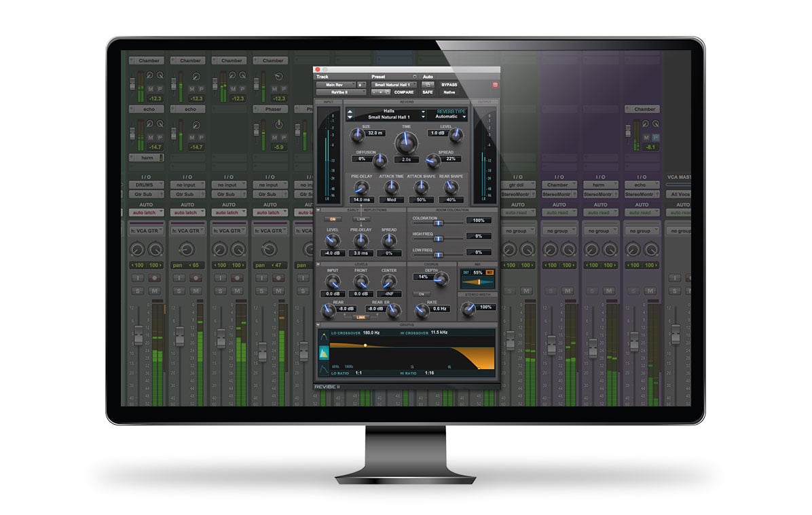Solo the first Chamber channel strip
Image resolution: width=812 pixels, height=515 pixels.
point(139,291)
